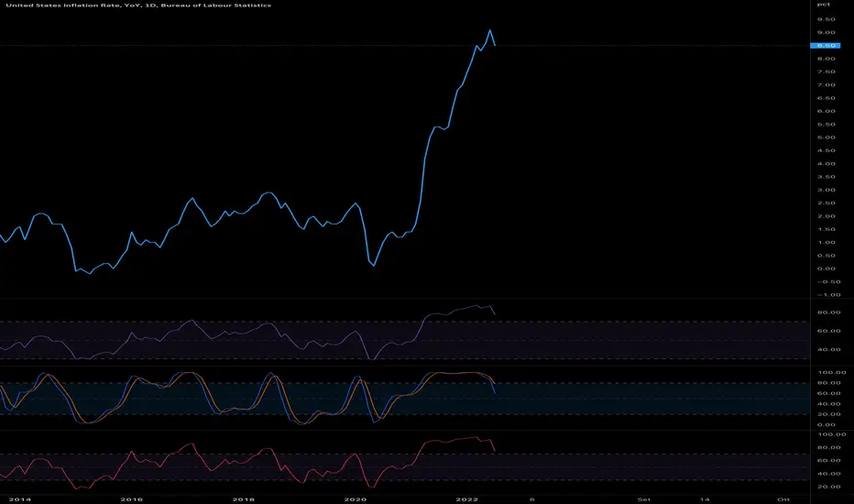The image size is (854, 504).
Task: Click the red oscillator line's latest value
Action: coord(495,450)
